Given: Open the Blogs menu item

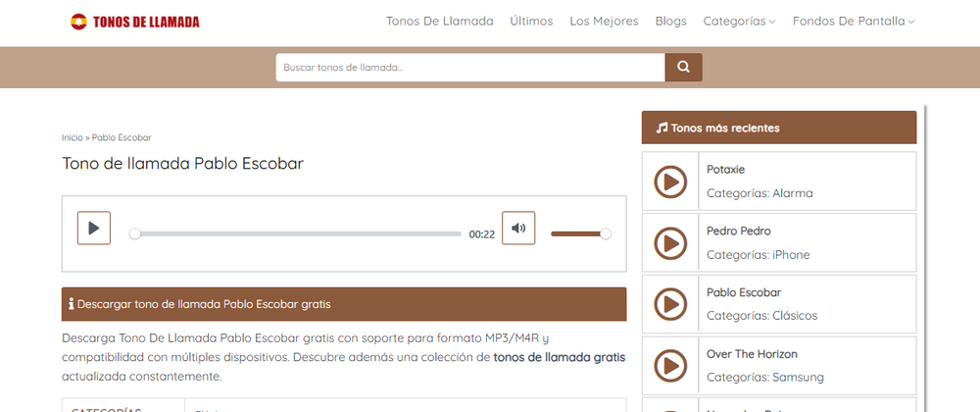Looking at the screenshot, I should pos(670,21).
